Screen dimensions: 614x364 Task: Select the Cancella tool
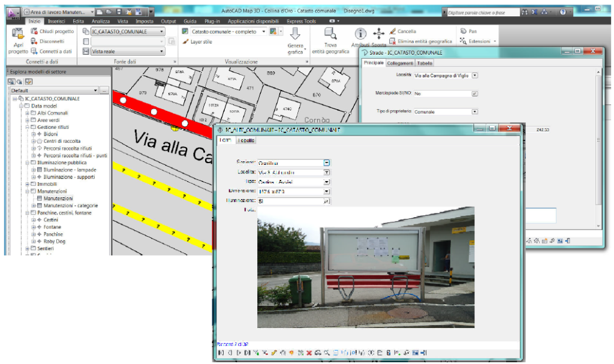click(392, 31)
